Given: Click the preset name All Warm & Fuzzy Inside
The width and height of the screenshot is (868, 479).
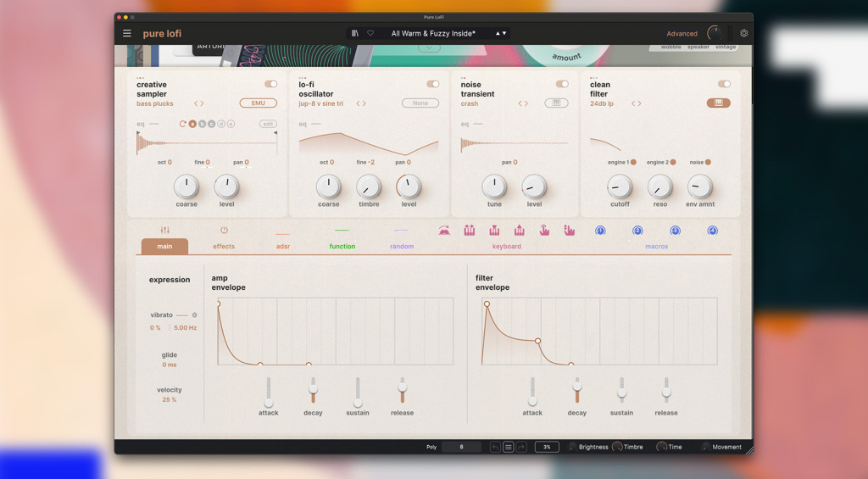Looking at the screenshot, I should (433, 33).
